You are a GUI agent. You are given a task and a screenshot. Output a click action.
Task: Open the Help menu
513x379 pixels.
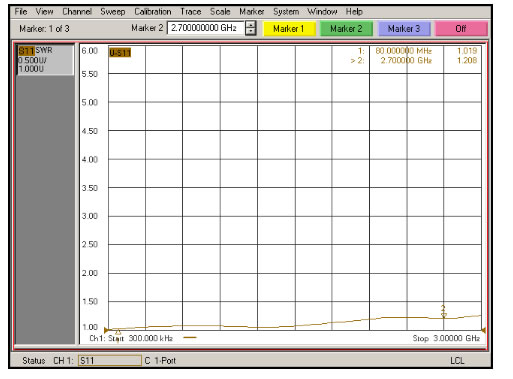pos(354,12)
